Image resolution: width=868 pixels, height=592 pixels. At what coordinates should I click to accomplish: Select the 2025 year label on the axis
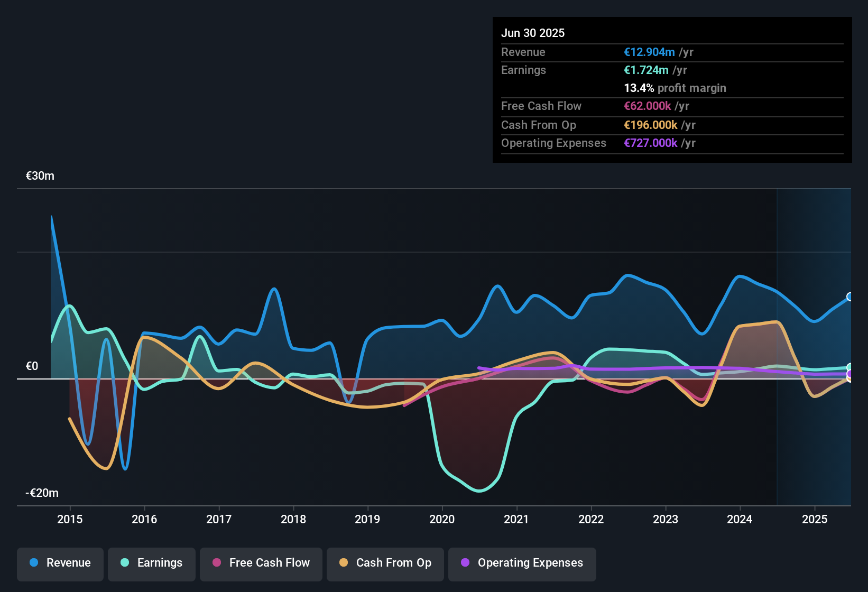coord(815,520)
